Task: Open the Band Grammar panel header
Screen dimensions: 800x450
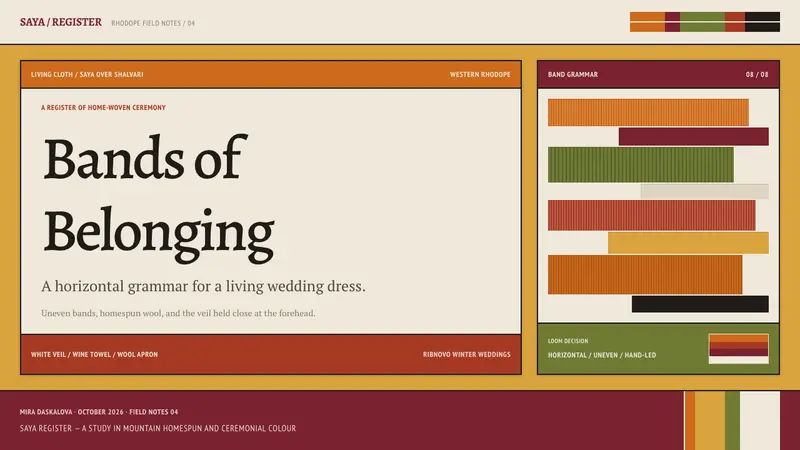Action: point(658,74)
